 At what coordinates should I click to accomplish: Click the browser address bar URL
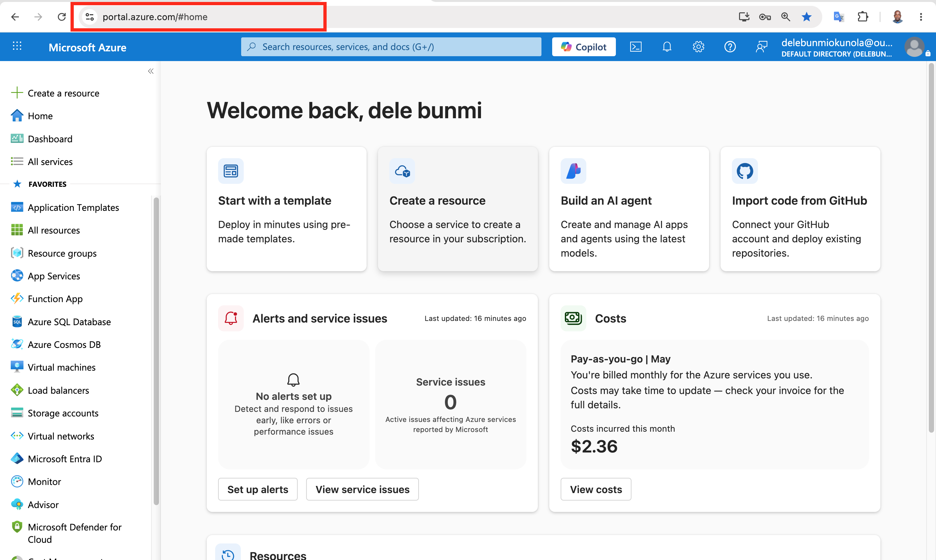tap(155, 17)
